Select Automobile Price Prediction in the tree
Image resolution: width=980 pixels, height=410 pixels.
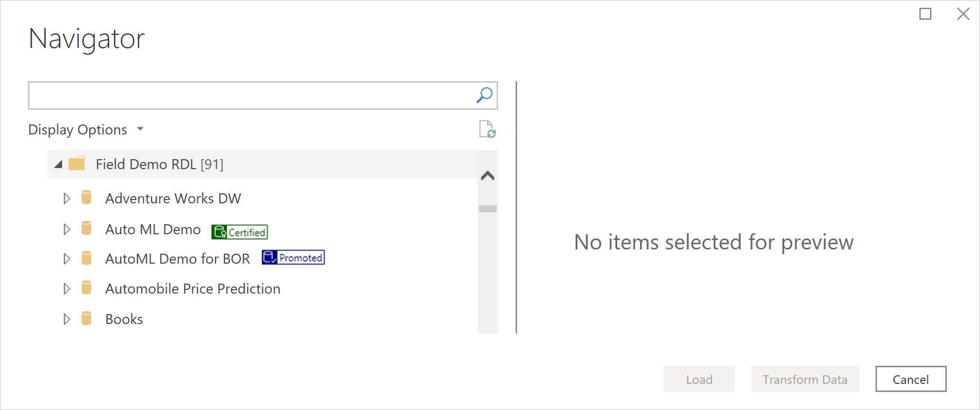coord(193,289)
